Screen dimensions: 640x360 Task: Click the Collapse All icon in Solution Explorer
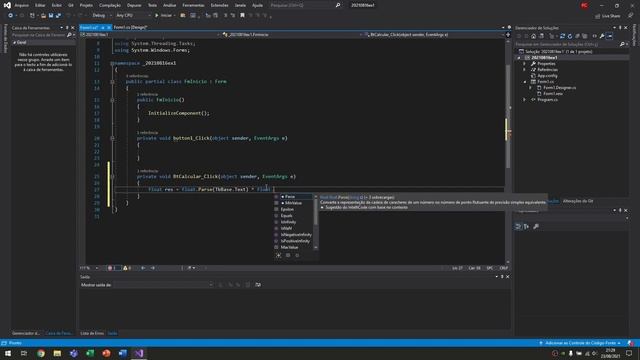tap(577, 36)
